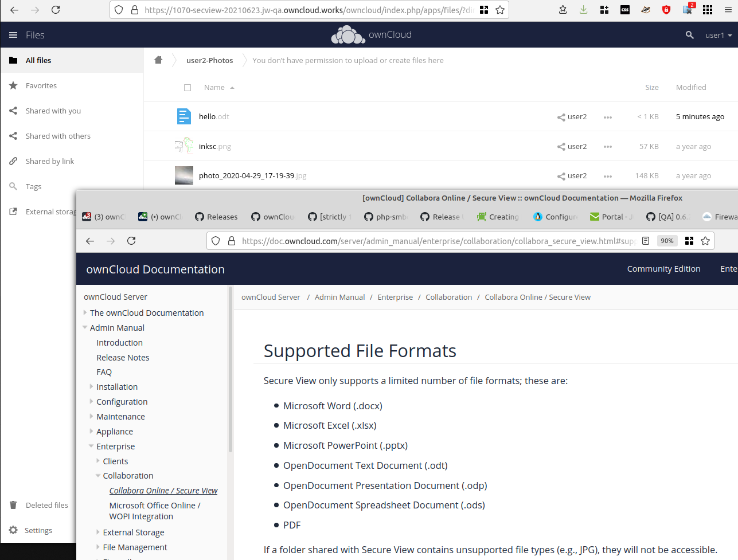This screenshot has height=560, width=738.
Task: Reset the 90% zoom level badge
Action: tap(667, 241)
